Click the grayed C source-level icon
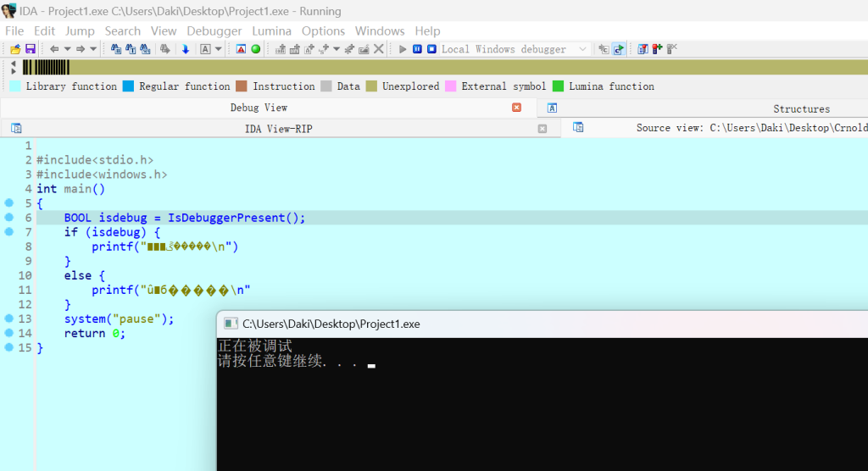Screen dimensions: 868x471 click(x=604, y=49)
